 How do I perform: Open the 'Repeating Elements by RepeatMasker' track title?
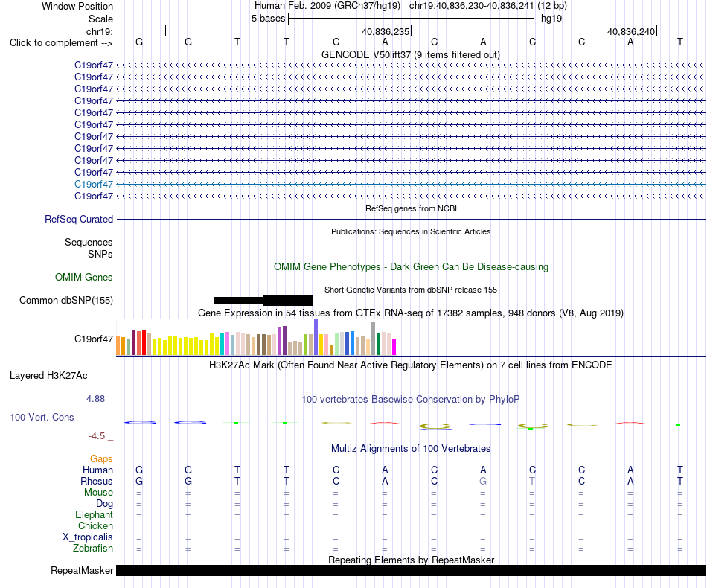412,560
